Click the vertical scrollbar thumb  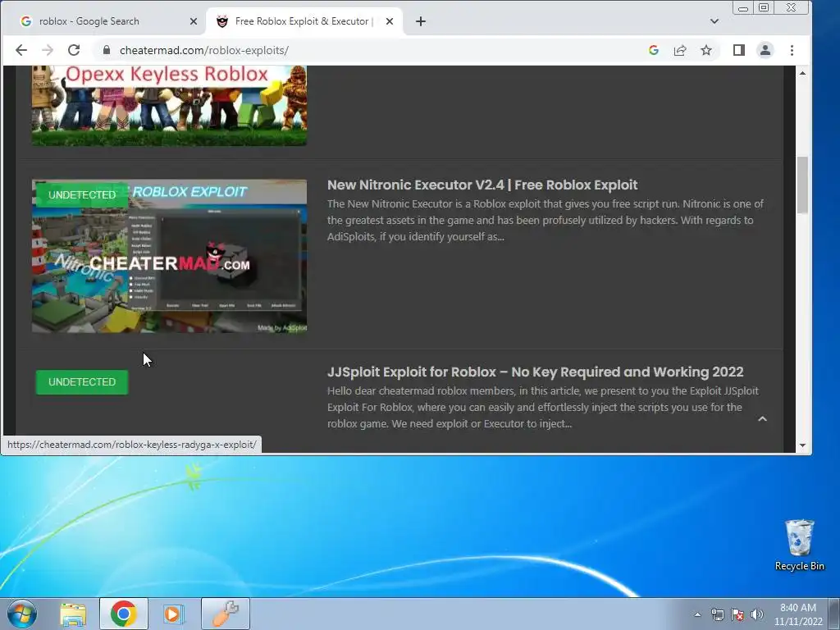802,185
